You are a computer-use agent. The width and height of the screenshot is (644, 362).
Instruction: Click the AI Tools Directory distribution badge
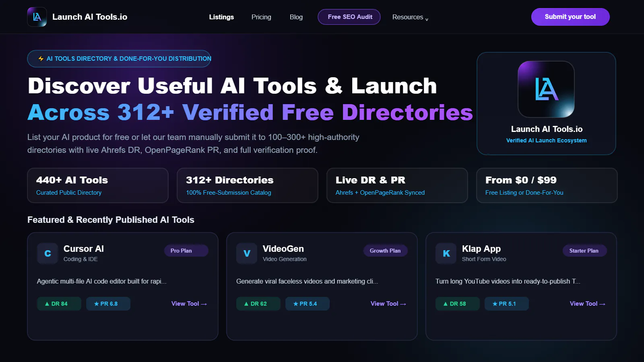click(x=119, y=59)
